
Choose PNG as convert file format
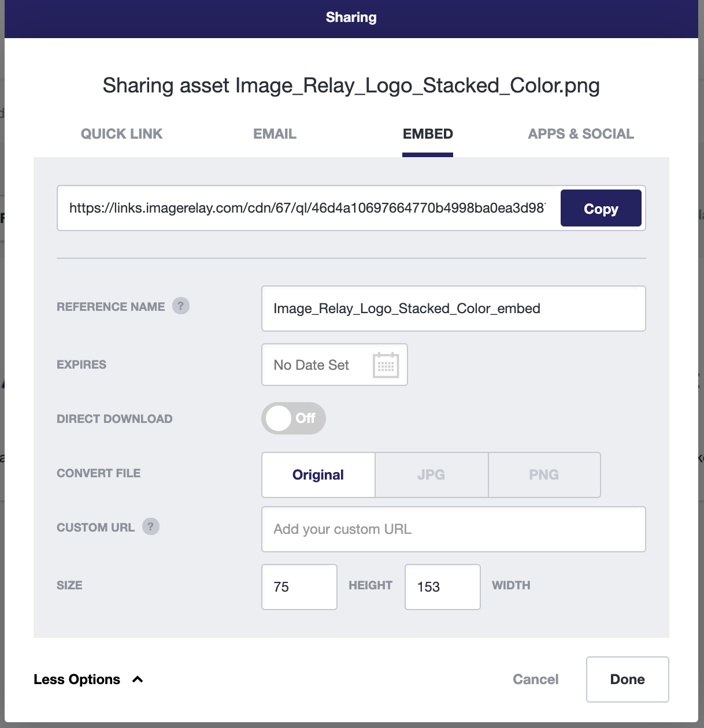pos(544,475)
